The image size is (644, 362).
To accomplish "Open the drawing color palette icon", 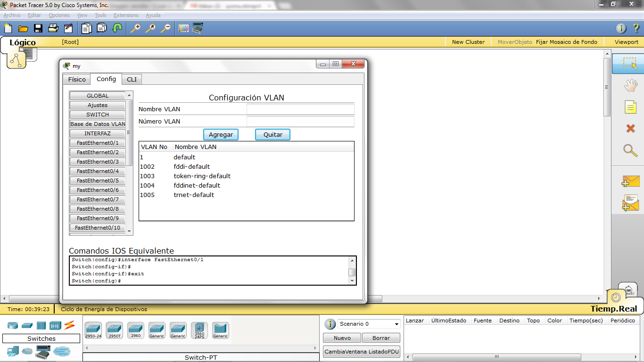I will coord(183,28).
